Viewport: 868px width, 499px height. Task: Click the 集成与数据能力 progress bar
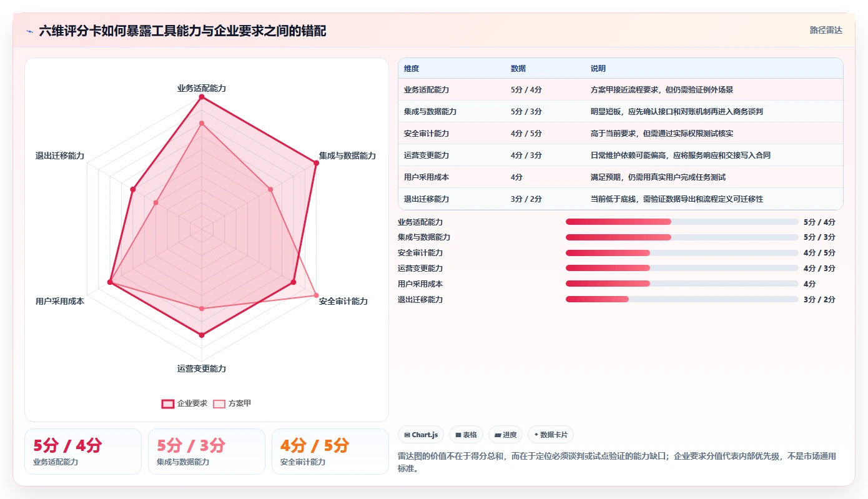(682, 237)
